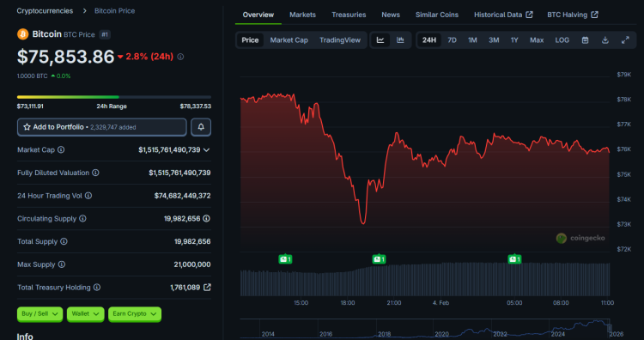Click the 24h Range progress bar
The image size is (644, 340).
click(114, 97)
